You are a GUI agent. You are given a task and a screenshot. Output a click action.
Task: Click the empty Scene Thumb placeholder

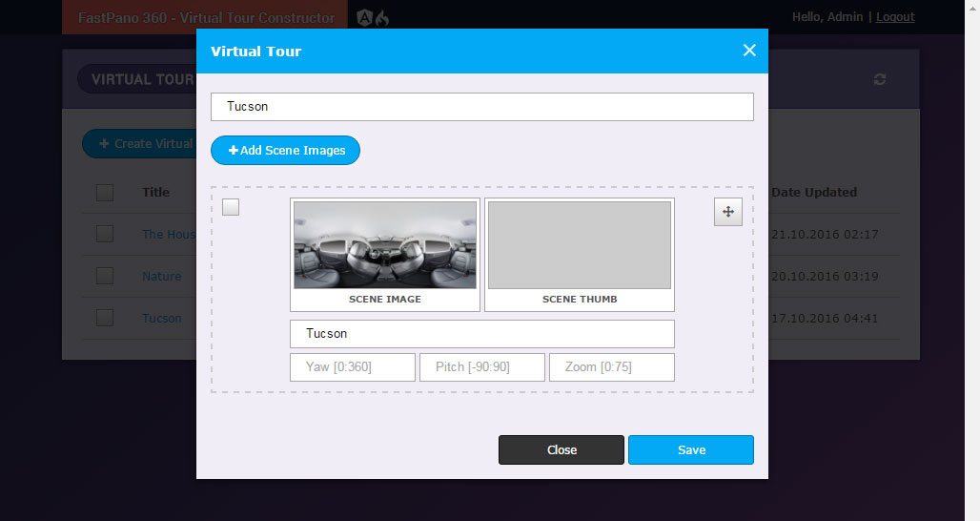click(x=580, y=245)
